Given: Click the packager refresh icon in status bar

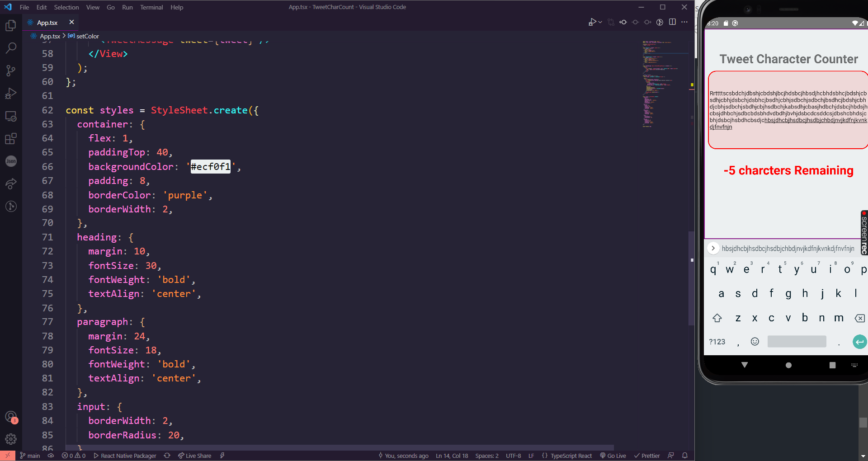Looking at the screenshot, I should click(167, 456).
